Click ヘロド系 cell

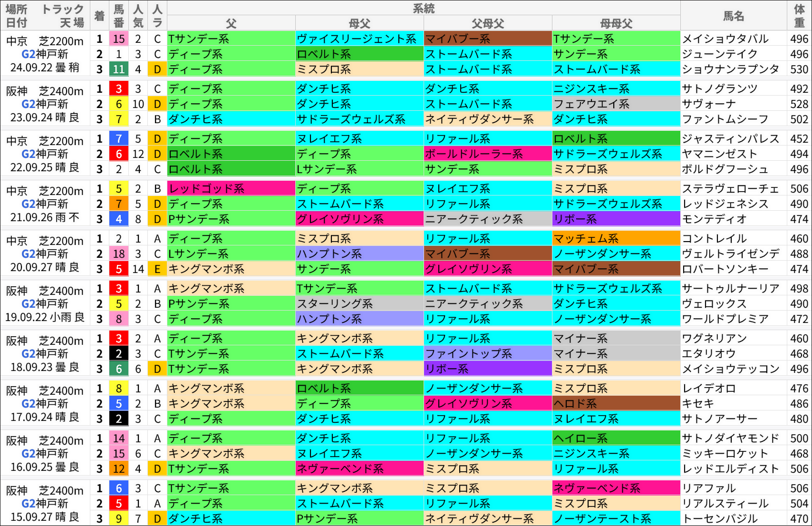[616, 404]
